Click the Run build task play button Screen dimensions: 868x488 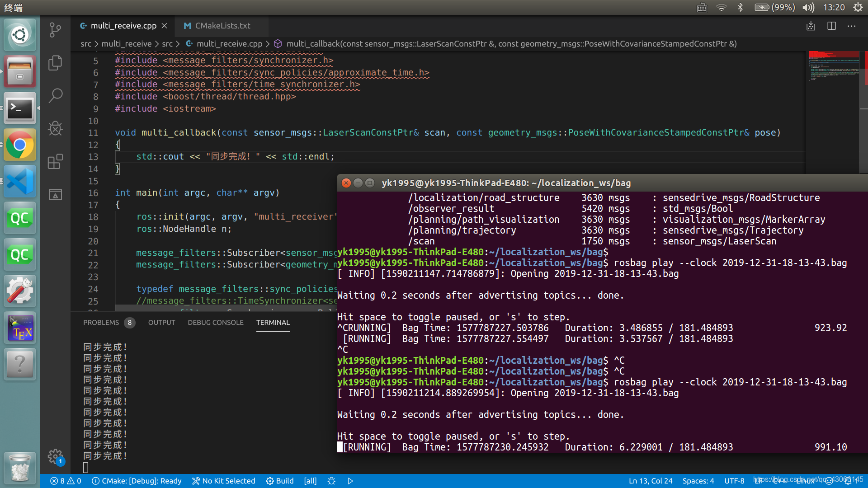tap(351, 481)
